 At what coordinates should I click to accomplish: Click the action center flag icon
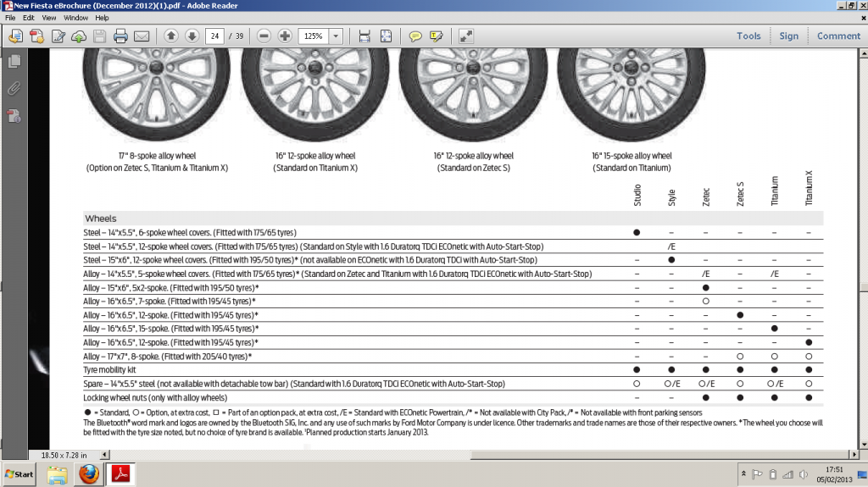pyautogui.click(x=757, y=474)
